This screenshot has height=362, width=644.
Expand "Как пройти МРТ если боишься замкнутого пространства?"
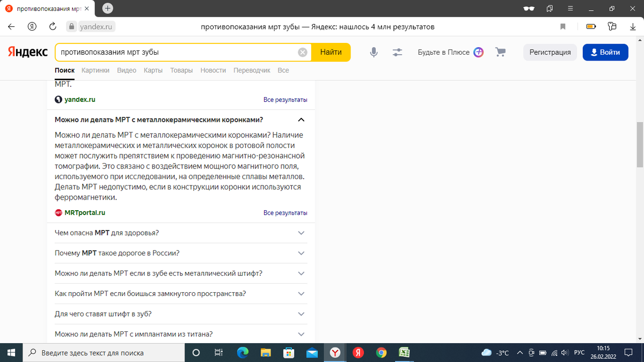click(x=181, y=294)
